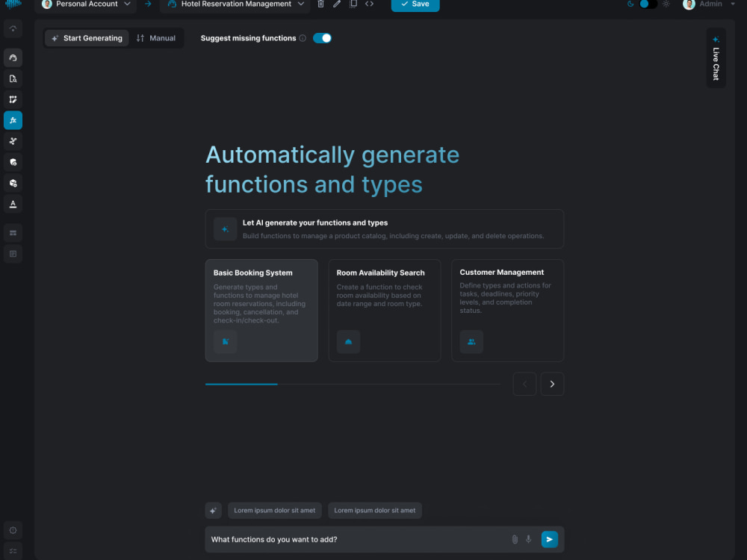Select the Basic Booking System card
The image size is (747, 560).
pos(261,311)
